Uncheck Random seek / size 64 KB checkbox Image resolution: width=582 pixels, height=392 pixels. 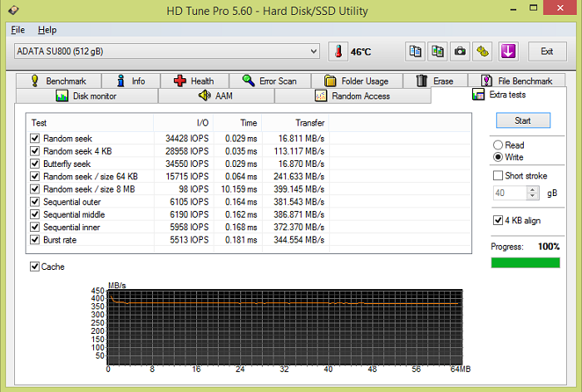pyautogui.click(x=35, y=176)
